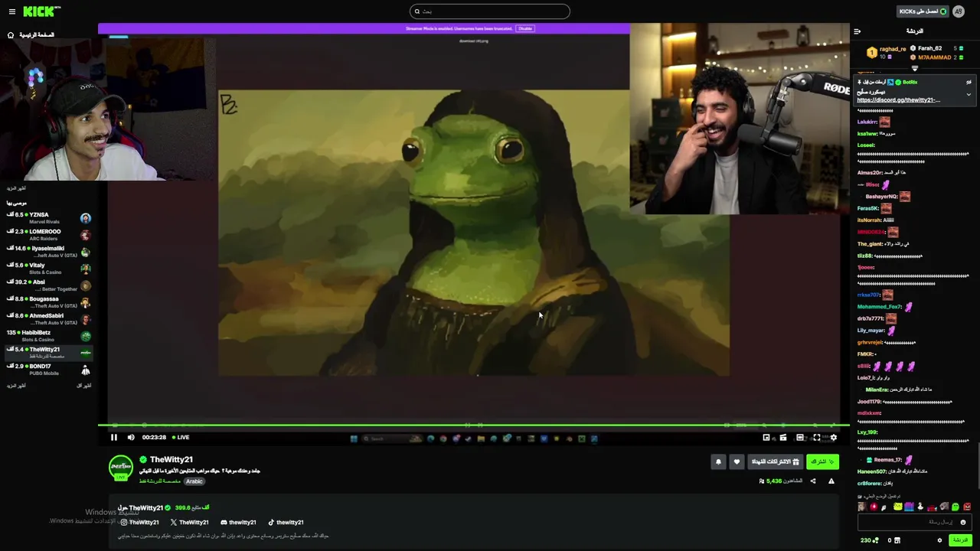The width and height of the screenshot is (980, 551).
Task: Open emoji picker in chat input
Action: (x=963, y=522)
